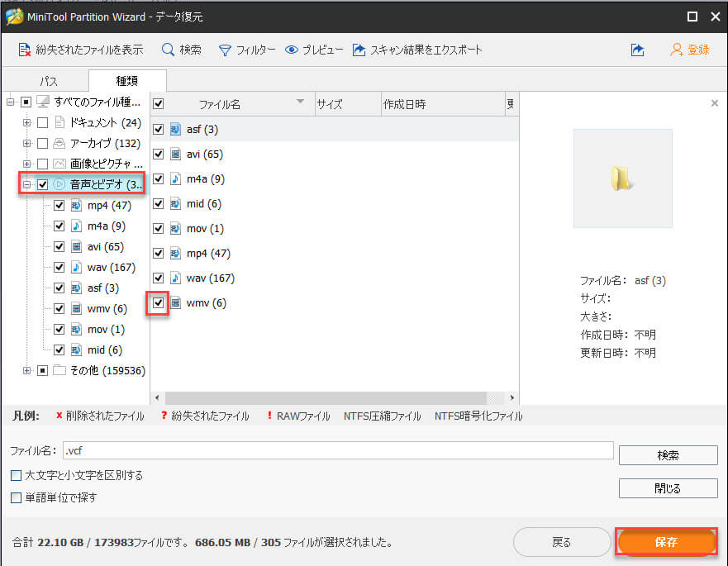Uncheck the wmv (6) checkbox in file list
The width and height of the screenshot is (728, 566).
coord(158,303)
